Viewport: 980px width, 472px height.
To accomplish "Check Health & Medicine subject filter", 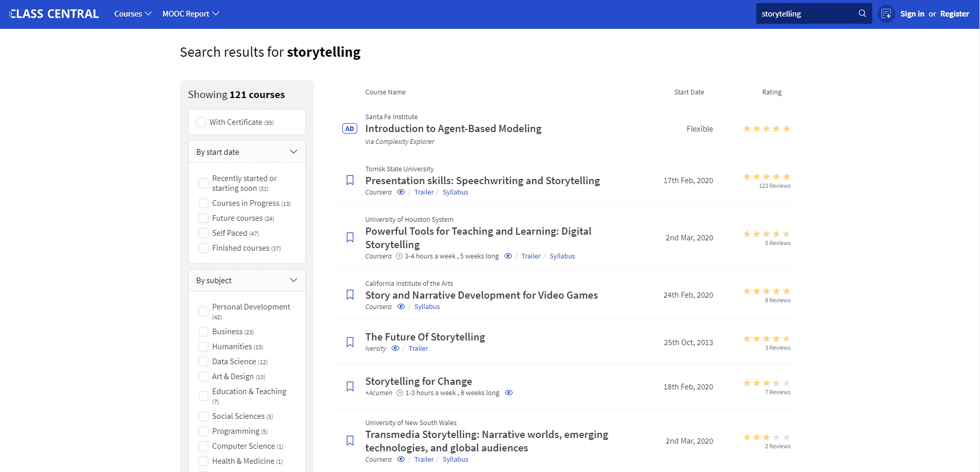I will [x=204, y=461].
